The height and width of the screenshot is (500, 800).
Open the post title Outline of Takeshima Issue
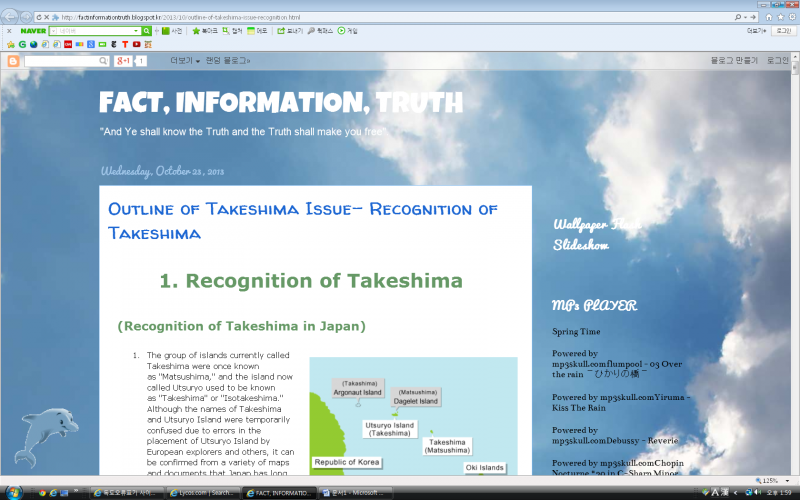(302, 220)
